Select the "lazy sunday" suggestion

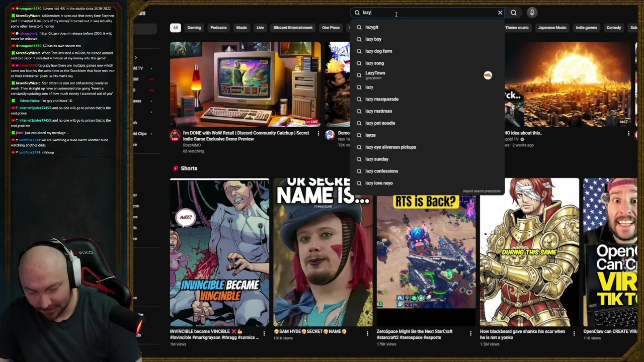click(428, 159)
